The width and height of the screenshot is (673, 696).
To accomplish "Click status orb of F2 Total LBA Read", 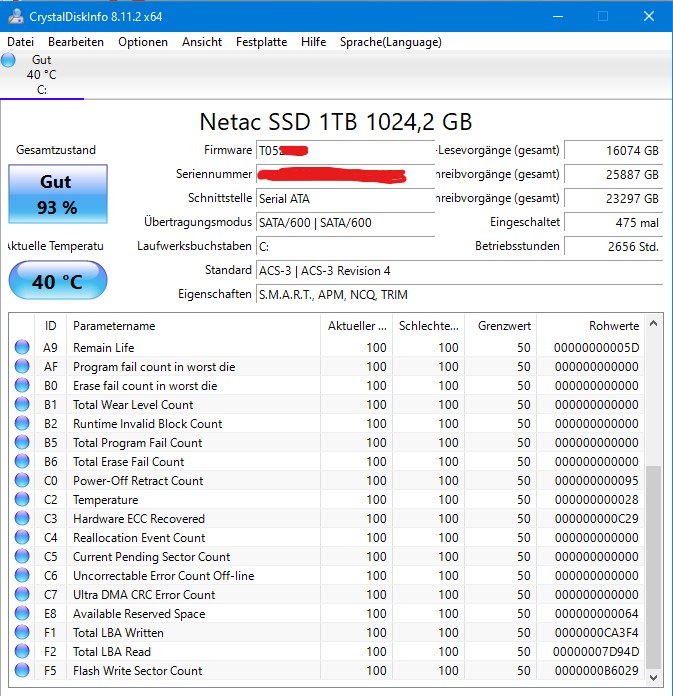I will (22, 651).
